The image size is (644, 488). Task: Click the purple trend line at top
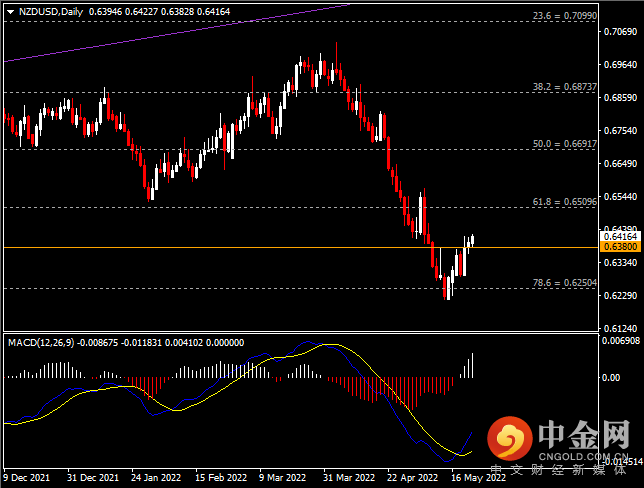coord(200,31)
